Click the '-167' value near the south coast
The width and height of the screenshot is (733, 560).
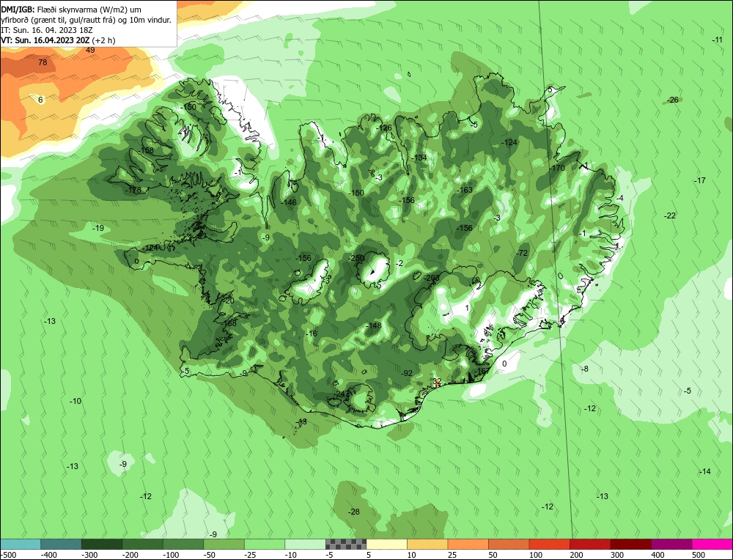coord(482,371)
